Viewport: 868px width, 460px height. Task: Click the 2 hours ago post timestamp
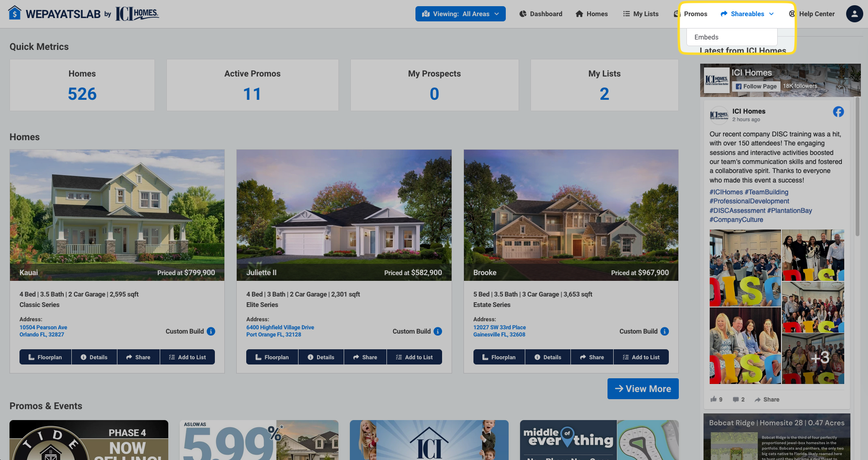(x=746, y=119)
